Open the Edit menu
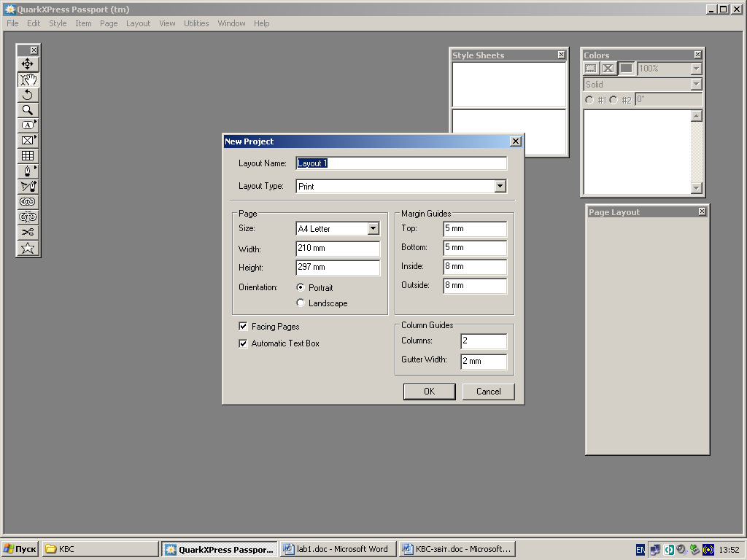 coord(34,23)
